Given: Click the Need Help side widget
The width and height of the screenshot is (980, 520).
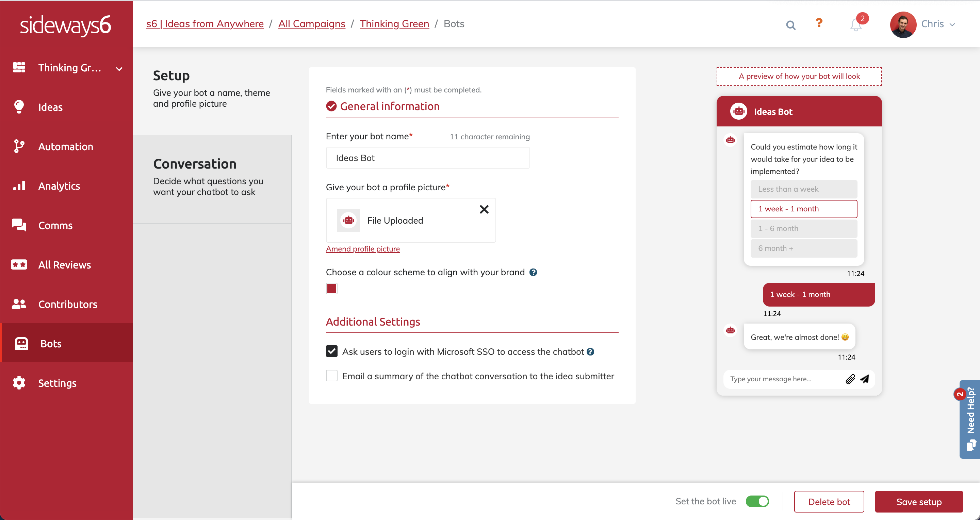Looking at the screenshot, I should (x=970, y=418).
